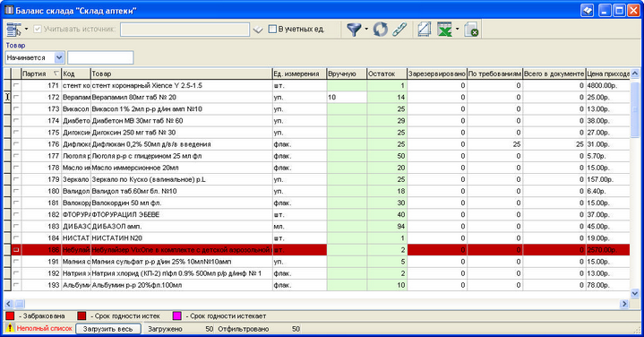Check the row checkbox for batch 193

pos(16,285)
